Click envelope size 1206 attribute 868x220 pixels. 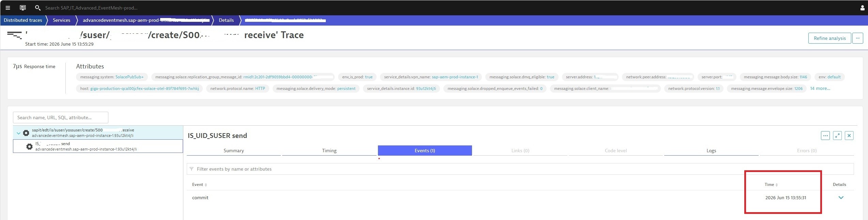(766, 89)
